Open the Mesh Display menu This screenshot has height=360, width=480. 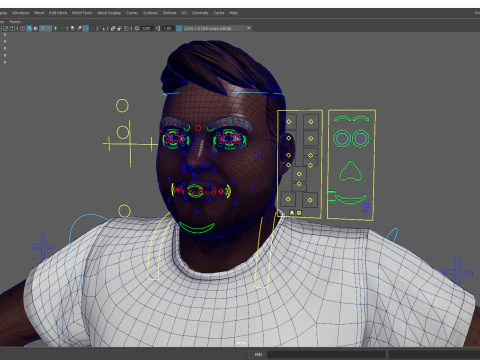tap(109, 13)
